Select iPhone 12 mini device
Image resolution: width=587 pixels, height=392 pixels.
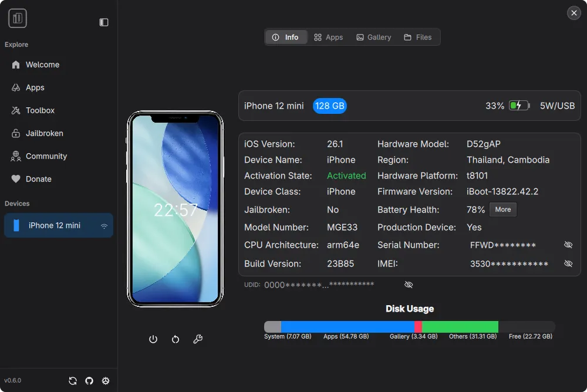point(58,225)
